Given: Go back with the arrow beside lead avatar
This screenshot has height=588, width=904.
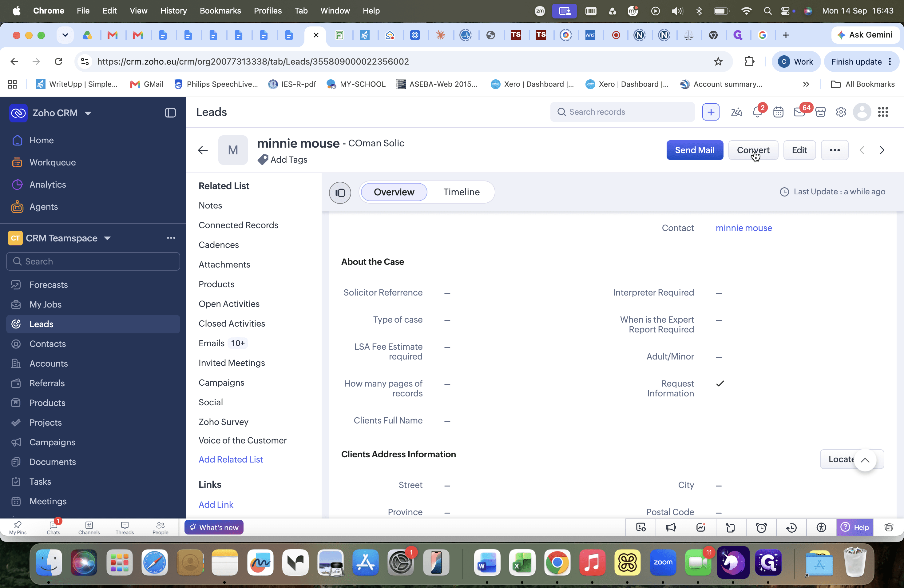Looking at the screenshot, I should [203, 150].
